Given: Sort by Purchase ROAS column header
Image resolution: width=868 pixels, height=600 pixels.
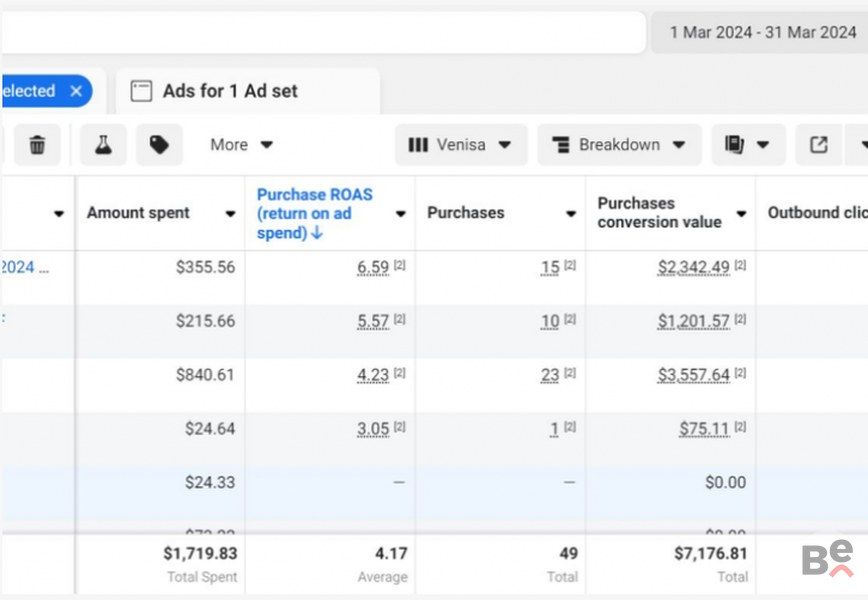Looking at the screenshot, I should pyautogui.click(x=314, y=213).
